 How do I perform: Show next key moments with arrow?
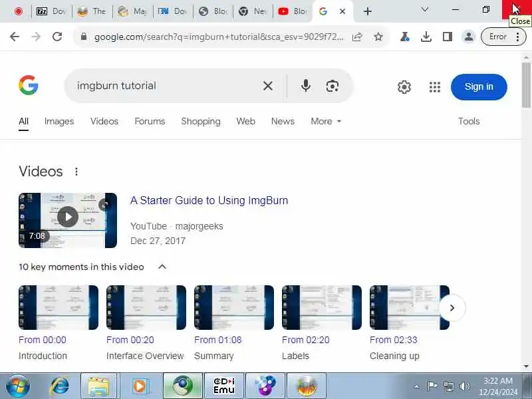[452, 308]
